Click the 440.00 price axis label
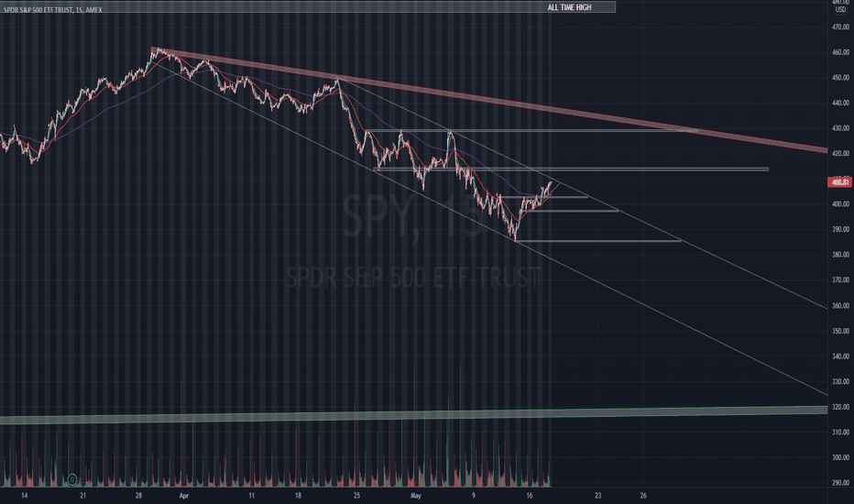This screenshot has height=504, width=854. click(x=841, y=103)
